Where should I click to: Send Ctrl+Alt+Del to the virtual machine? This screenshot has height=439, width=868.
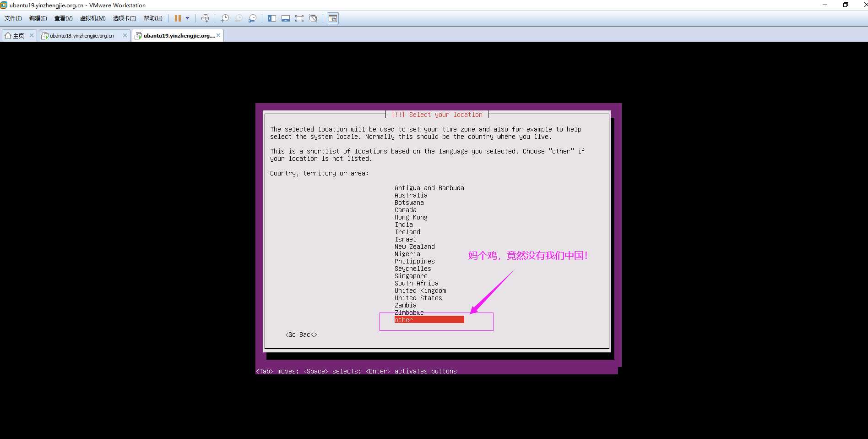pos(205,18)
